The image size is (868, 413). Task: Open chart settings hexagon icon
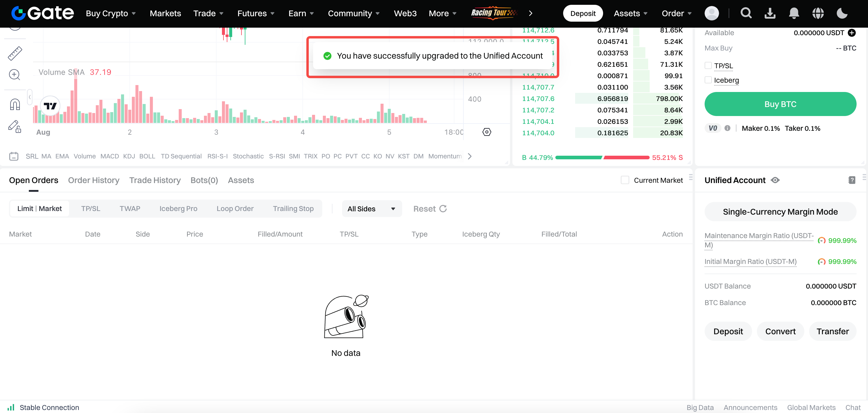487,132
